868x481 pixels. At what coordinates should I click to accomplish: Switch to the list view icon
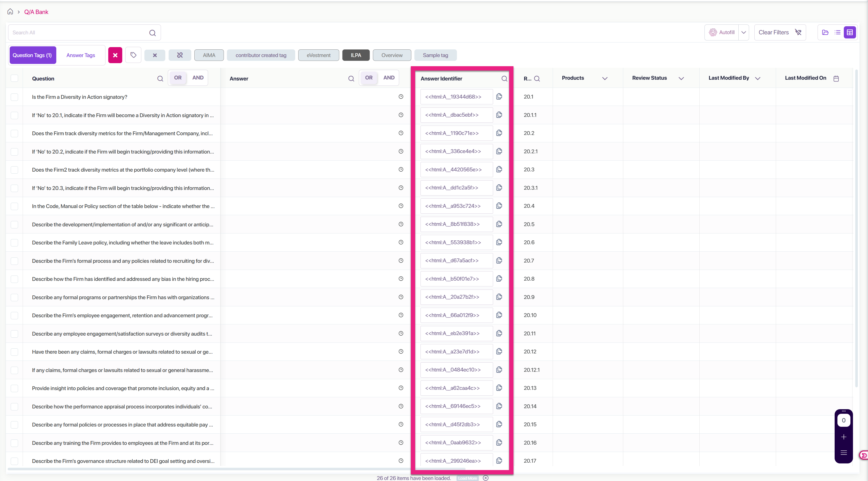tap(837, 32)
